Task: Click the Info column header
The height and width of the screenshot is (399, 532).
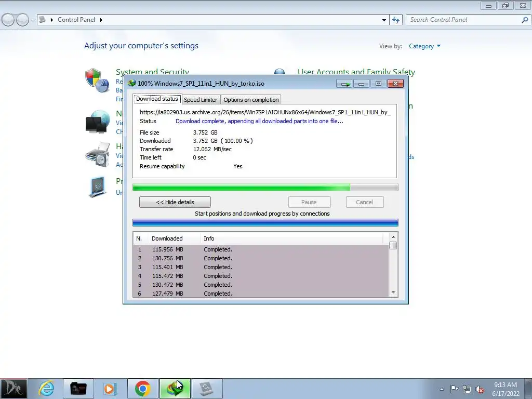Action: pyautogui.click(x=292, y=238)
